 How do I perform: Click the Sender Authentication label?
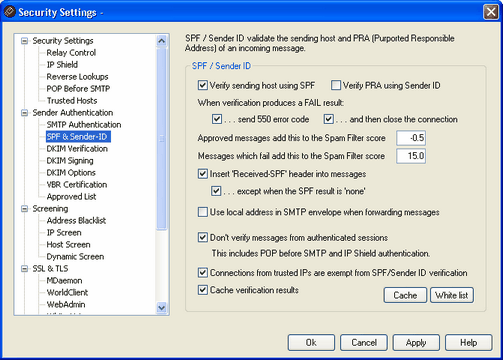(73, 113)
